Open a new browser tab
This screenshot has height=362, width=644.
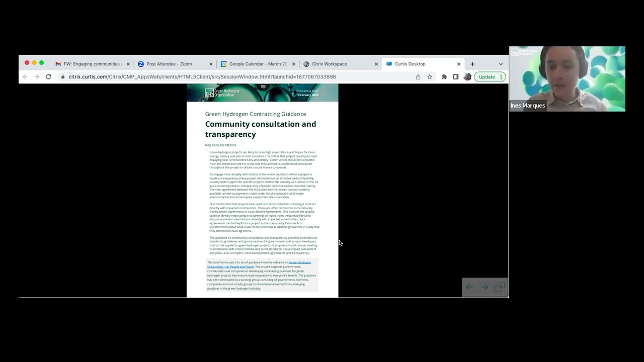(x=472, y=64)
